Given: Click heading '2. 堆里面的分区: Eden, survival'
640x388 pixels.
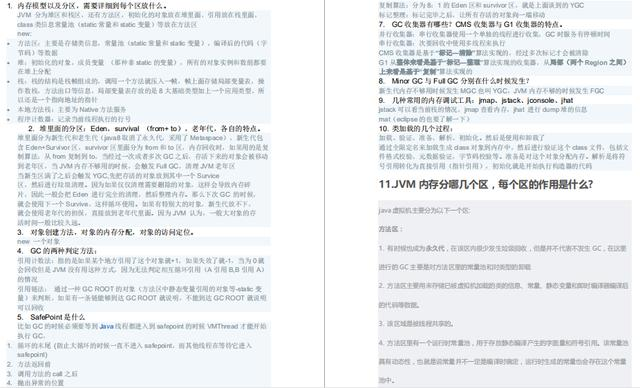Looking at the screenshot, I should pyautogui.click(x=144, y=128).
